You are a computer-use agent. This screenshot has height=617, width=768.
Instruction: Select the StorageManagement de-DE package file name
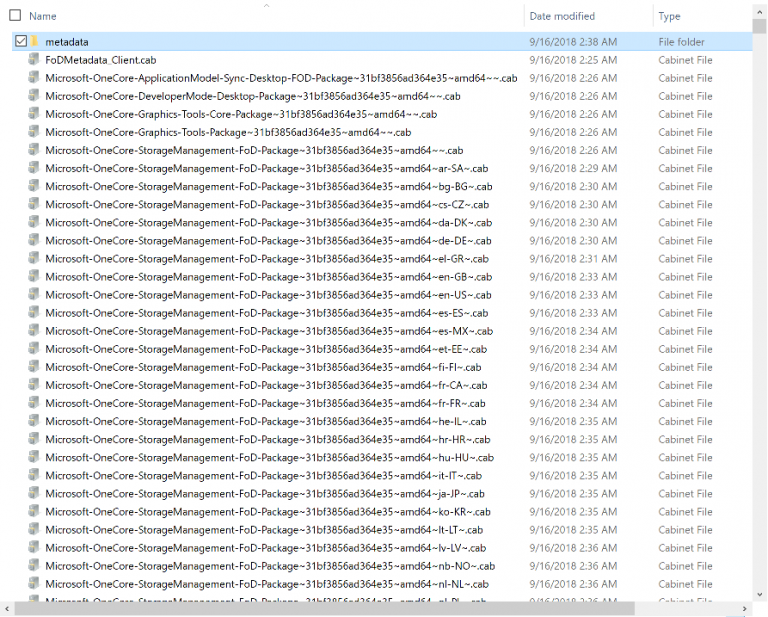(x=268, y=241)
